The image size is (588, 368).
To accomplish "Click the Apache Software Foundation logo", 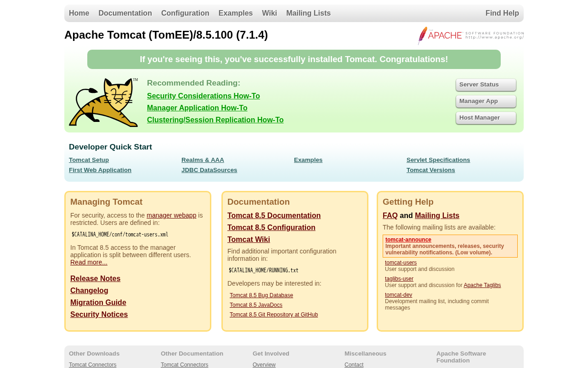I will 471,35.
